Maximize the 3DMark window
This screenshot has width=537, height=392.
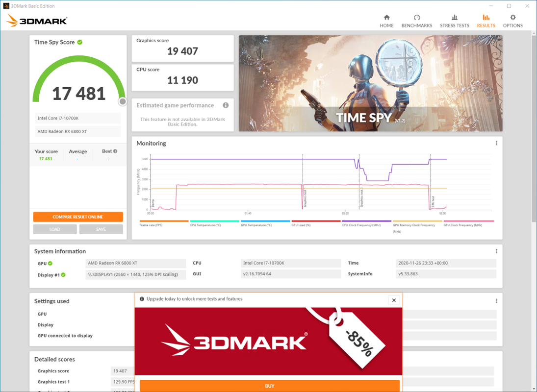509,6
